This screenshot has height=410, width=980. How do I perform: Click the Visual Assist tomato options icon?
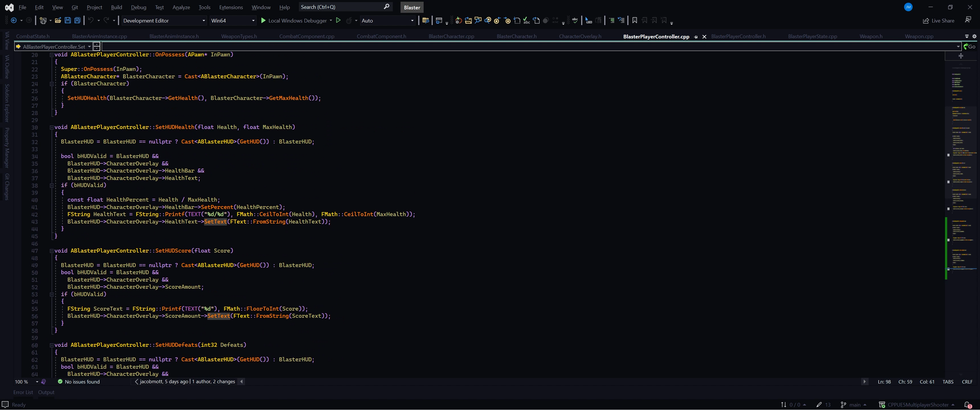(x=458, y=20)
